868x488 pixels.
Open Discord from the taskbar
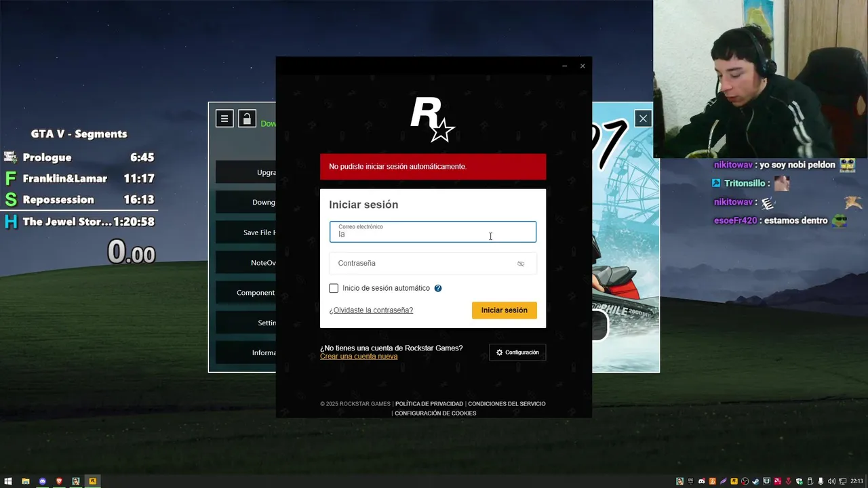tap(42, 481)
